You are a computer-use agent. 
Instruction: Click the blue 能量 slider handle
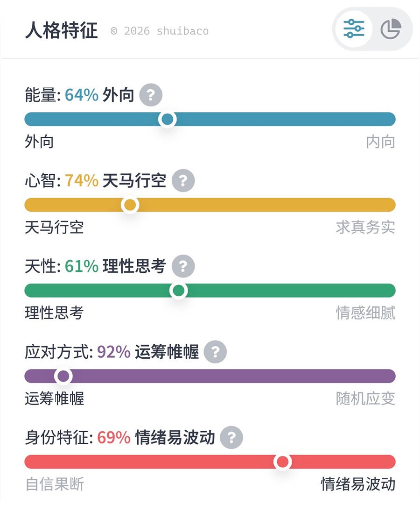(x=167, y=119)
